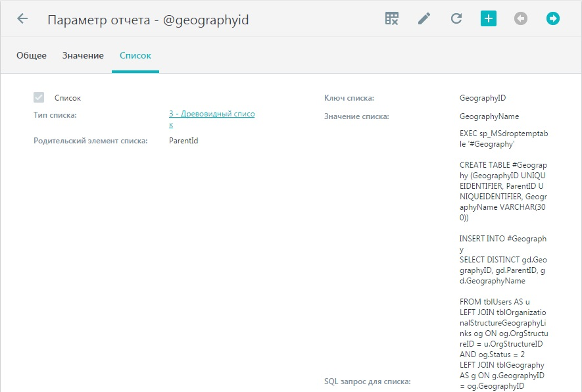Click the Тип списка label
The width and height of the screenshot is (582, 392).
coord(55,115)
